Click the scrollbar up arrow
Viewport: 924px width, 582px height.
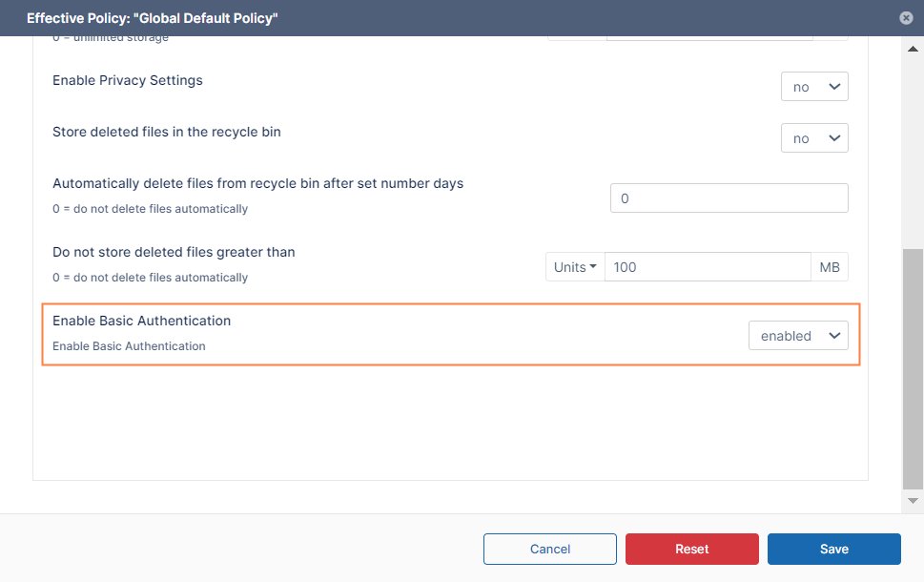913,49
